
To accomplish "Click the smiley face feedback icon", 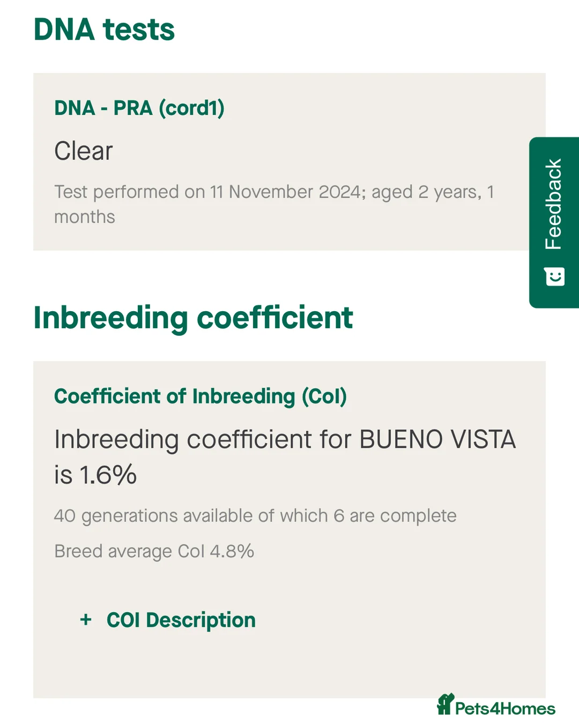I will click(x=554, y=277).
